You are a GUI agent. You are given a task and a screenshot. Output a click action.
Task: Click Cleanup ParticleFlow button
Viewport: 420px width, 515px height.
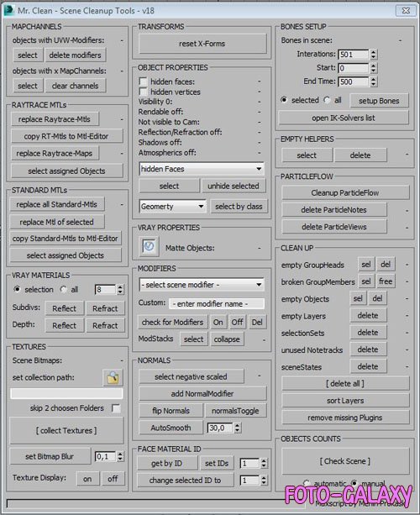tap(345, 192)
